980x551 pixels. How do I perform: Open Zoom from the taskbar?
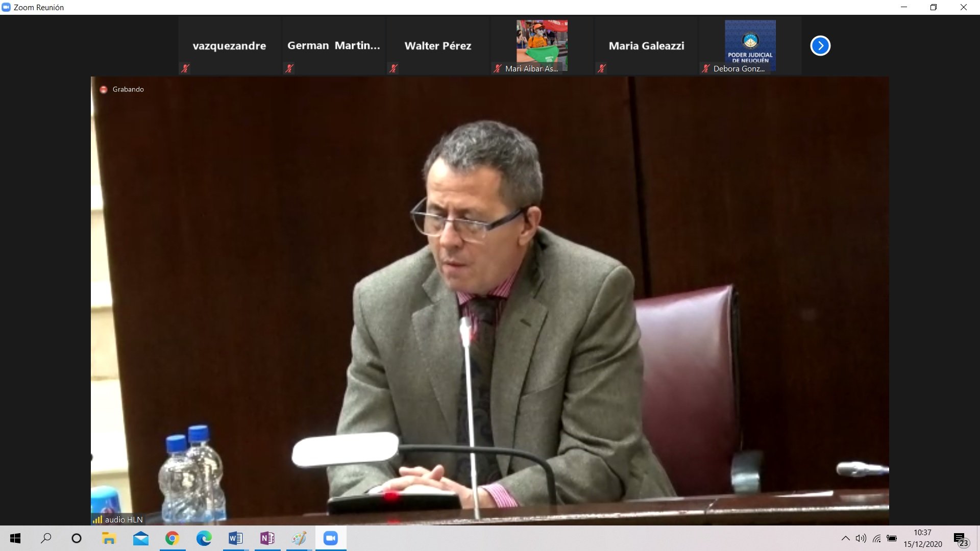(x=331, y=538)
